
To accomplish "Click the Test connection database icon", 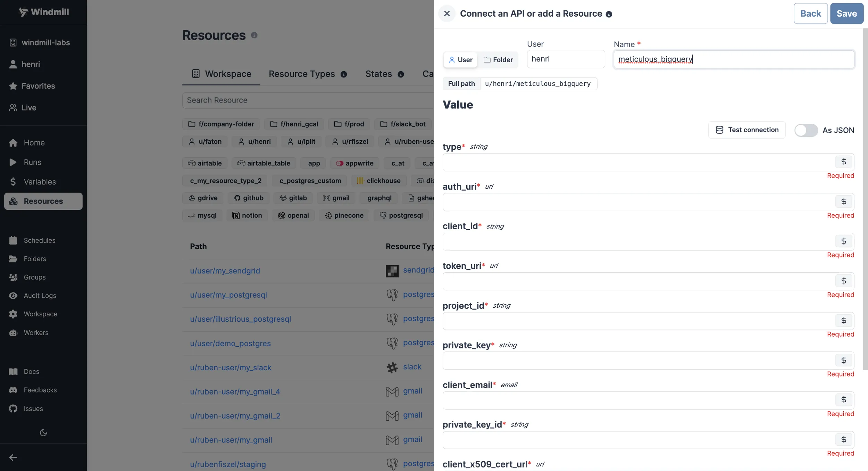I will (x=720, y=129).
